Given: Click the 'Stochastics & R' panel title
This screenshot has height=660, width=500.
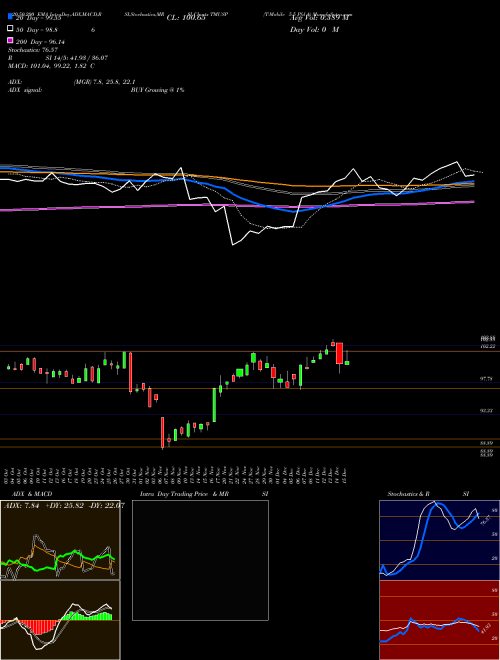Looking at the screenshot, I should click(x=408, y=494).
